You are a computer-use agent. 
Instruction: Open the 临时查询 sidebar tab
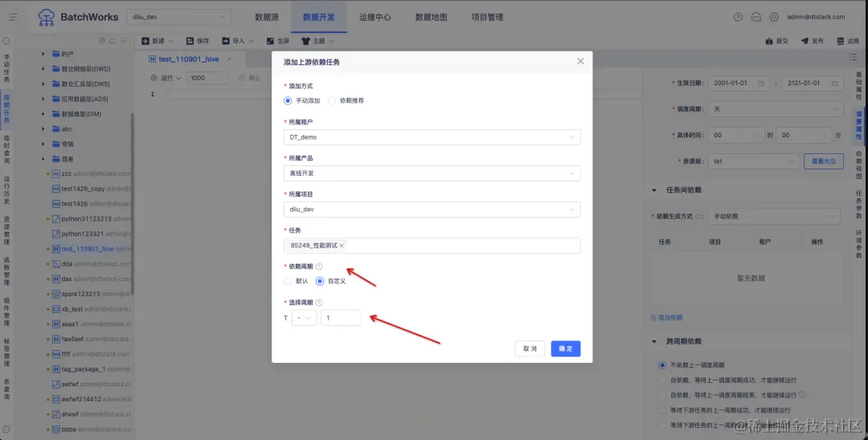point(6,149)
